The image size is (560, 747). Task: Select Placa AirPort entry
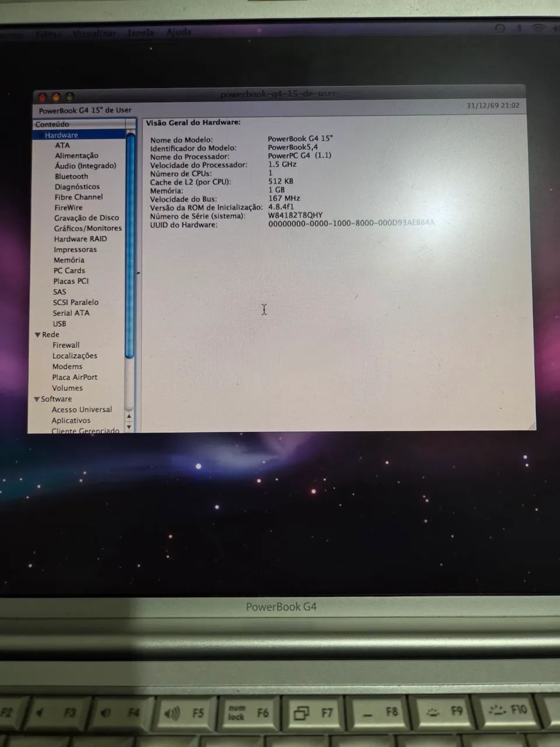(75, 378)
